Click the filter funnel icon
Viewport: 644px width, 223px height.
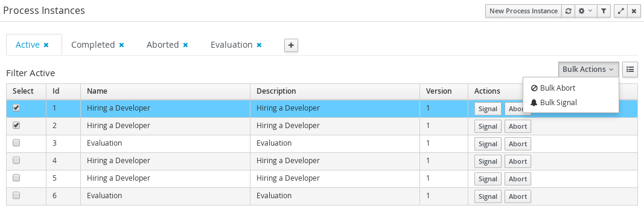604,11
